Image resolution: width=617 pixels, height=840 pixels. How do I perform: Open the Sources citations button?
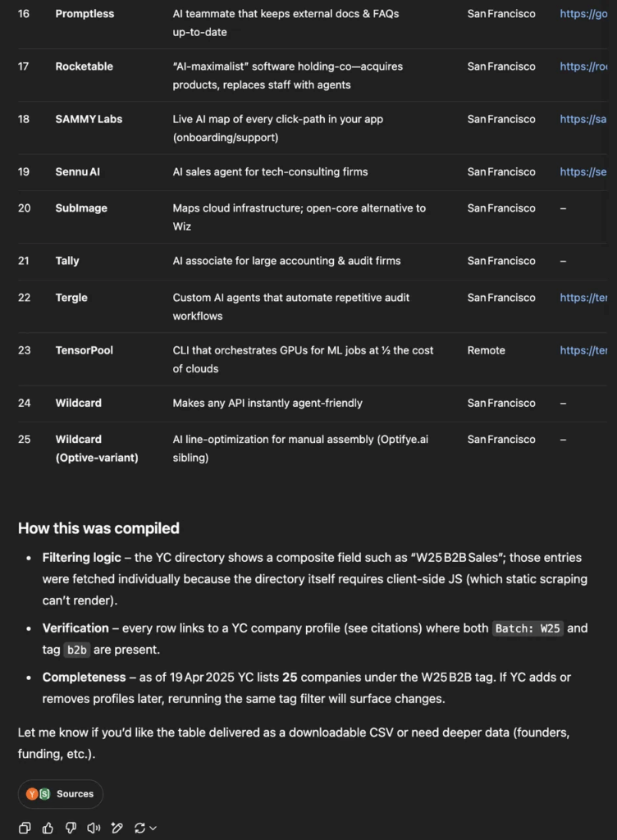click(x=61, y=794)
